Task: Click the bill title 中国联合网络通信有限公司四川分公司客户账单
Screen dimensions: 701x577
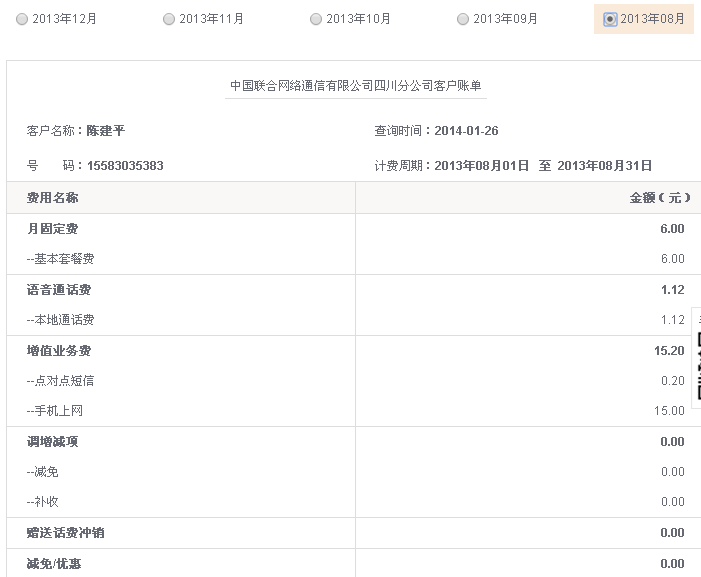Action: [x=356, y=85]
